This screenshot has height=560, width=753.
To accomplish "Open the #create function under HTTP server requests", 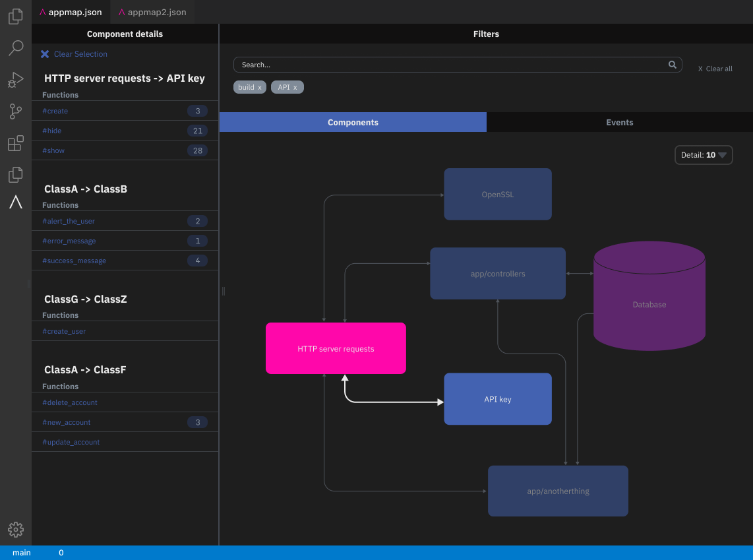I will [x=55, y=110].
